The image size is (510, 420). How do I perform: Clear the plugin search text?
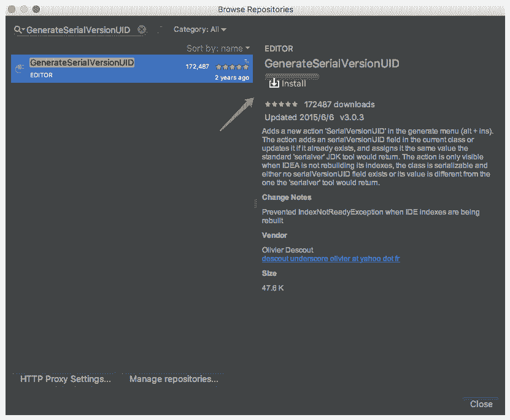tap(142, 29)
